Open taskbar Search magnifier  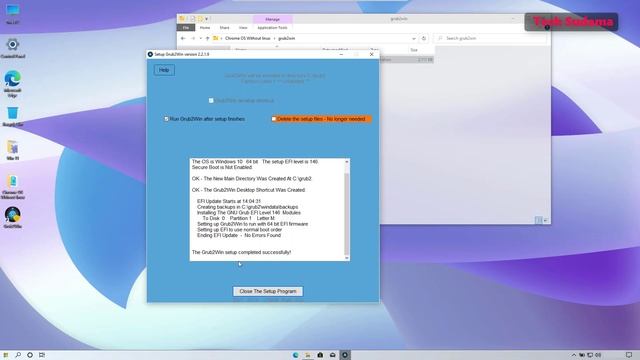coord(18,355)
